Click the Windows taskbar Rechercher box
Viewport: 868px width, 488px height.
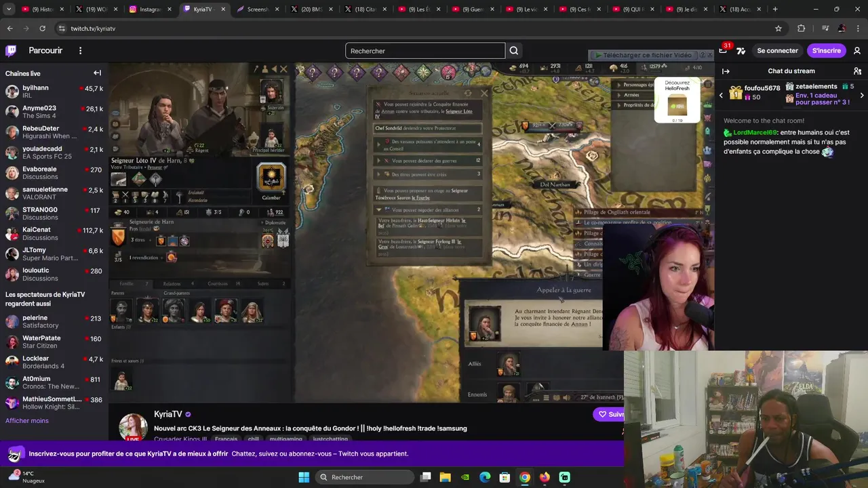(363, 477)
